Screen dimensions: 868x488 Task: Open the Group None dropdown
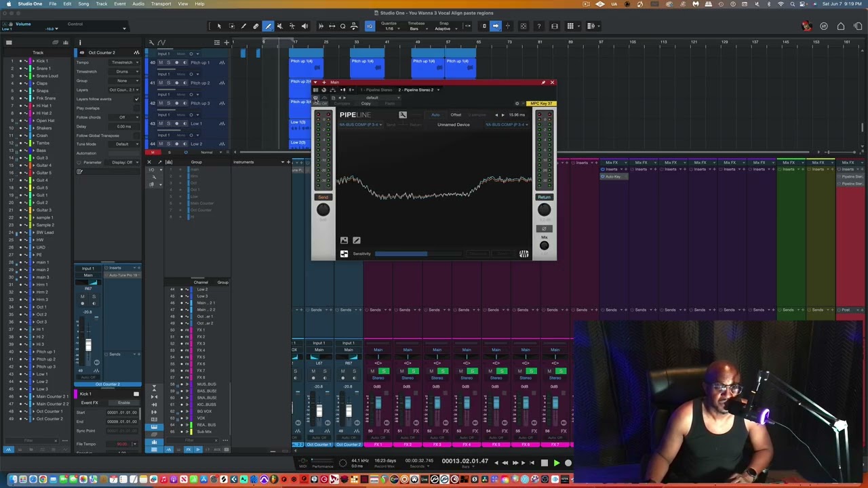coord(124,81)
